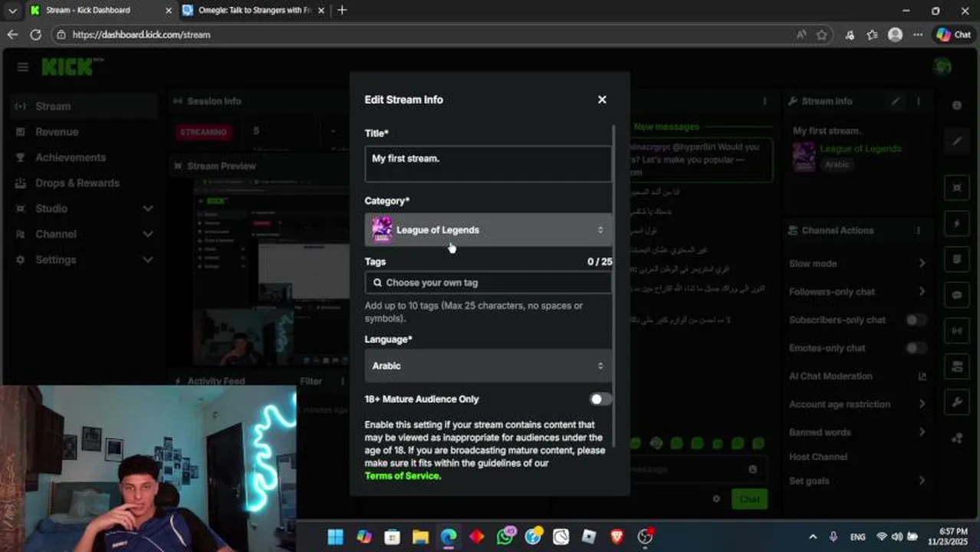Open the Windows Start menu
This screenshot has width=980, height=552.
(x=335, y=537)
